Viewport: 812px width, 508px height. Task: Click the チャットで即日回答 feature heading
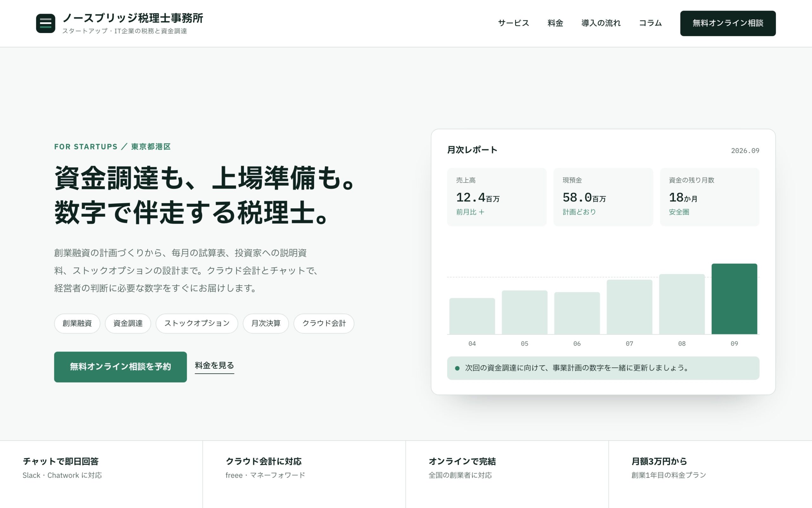click(60, 461)
